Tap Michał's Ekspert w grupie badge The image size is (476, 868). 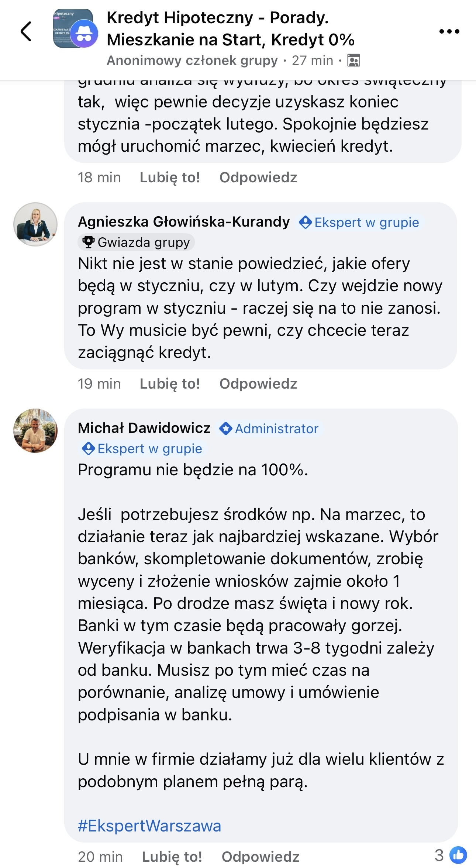tap(142, 449)
